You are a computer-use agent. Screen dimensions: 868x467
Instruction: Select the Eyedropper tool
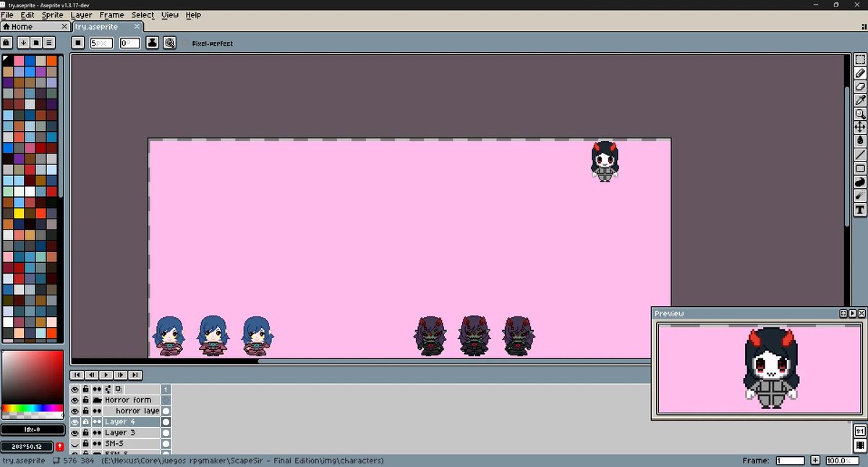tap(860, 100)
